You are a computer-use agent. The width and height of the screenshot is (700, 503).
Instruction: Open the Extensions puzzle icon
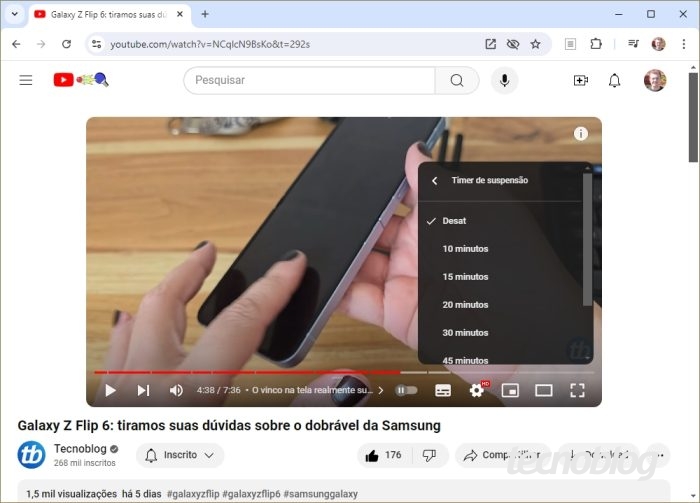click(x=596, y=44)
